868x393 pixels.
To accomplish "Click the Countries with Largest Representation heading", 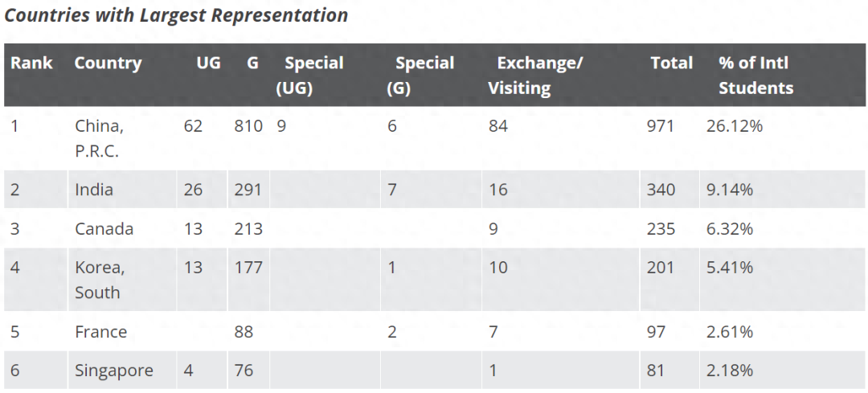I will [x=176, y=15].
